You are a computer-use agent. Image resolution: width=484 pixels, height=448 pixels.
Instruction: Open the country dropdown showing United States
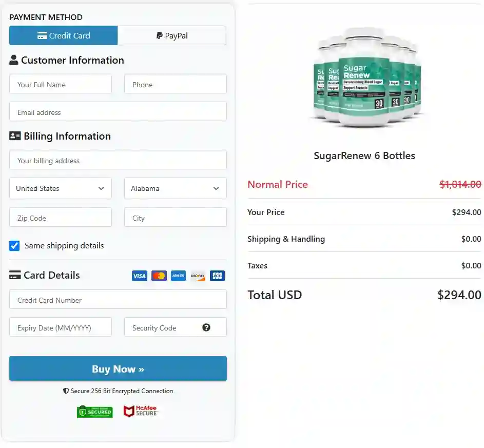pos(60,188)
